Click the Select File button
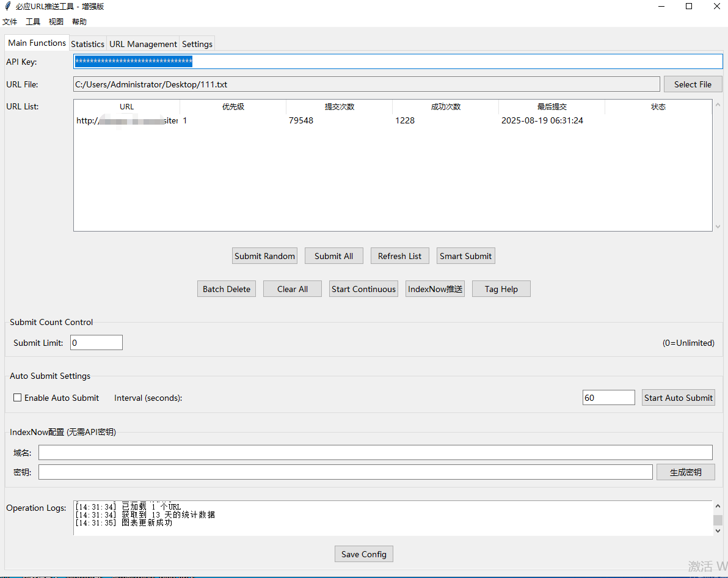Viewport: 728px width, 578px height. click(x=693, y=84)
